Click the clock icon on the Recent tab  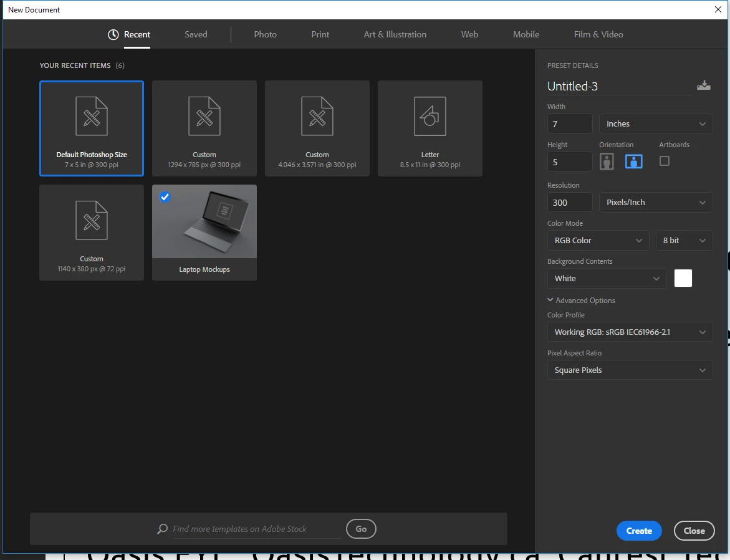[x=113, y=34]
